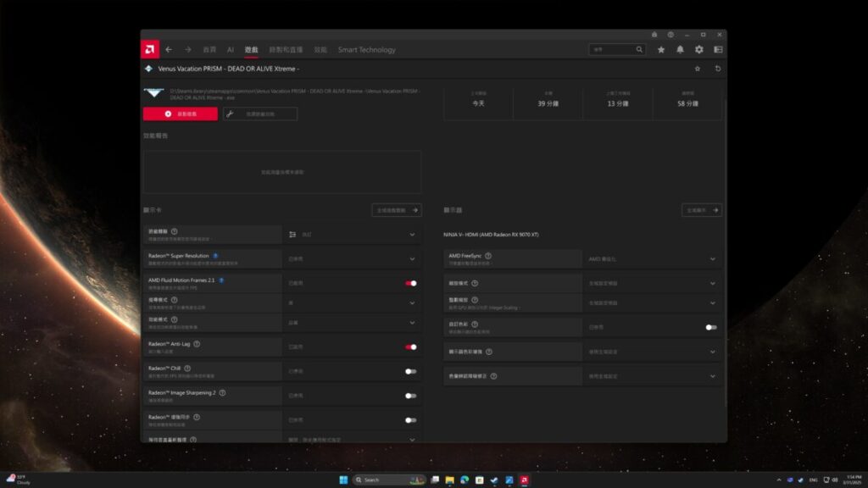Show help for 整數縮放 (Integer Scaling)
This screenshot has height=488, width=868.
point(475,299)
